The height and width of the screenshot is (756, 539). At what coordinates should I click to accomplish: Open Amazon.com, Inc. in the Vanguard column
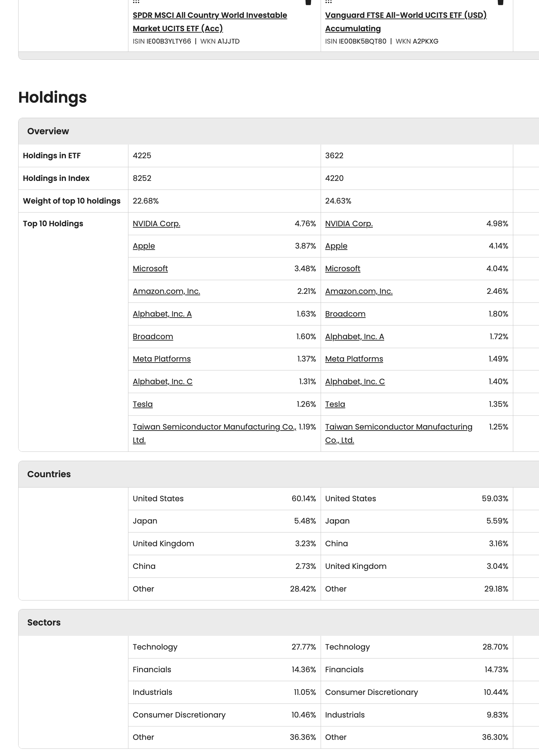[x=359, y=291]
